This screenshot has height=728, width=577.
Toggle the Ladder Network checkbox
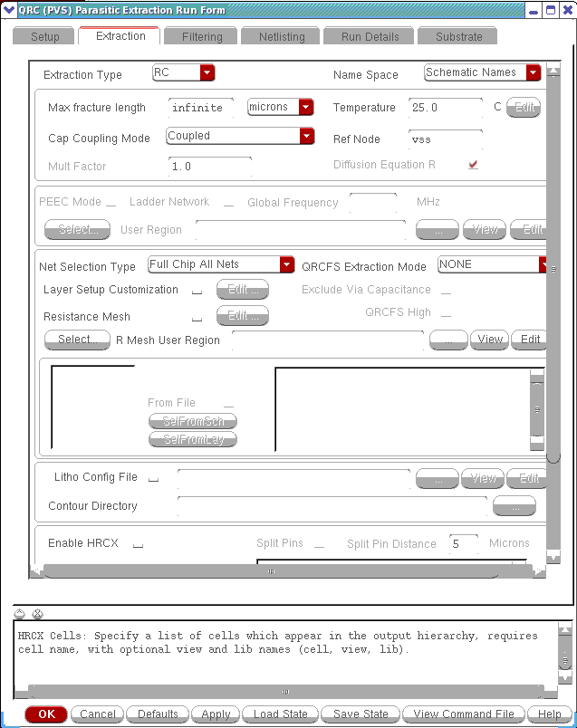pos(228,204)
